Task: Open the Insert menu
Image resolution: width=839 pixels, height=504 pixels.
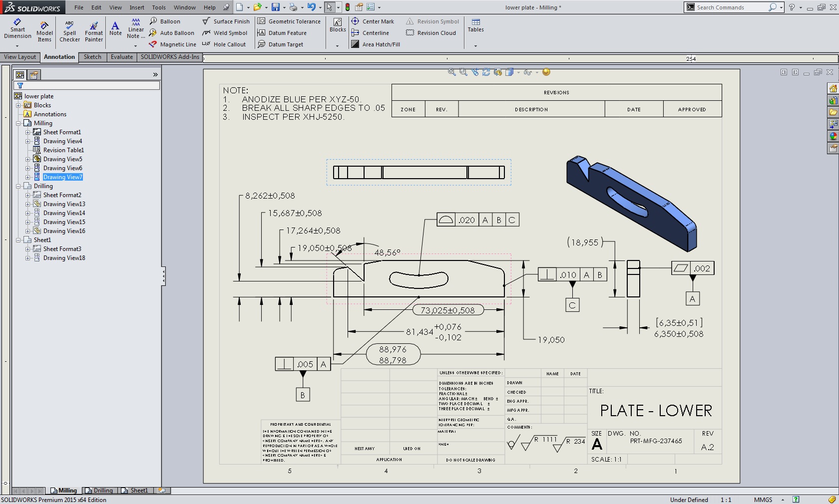Action: point(137,7)
